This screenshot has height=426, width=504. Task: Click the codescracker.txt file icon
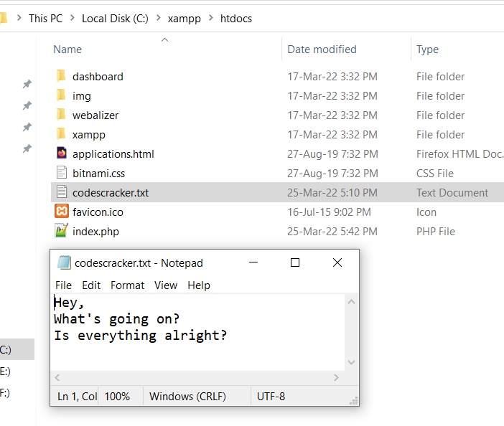coord(62,192)
